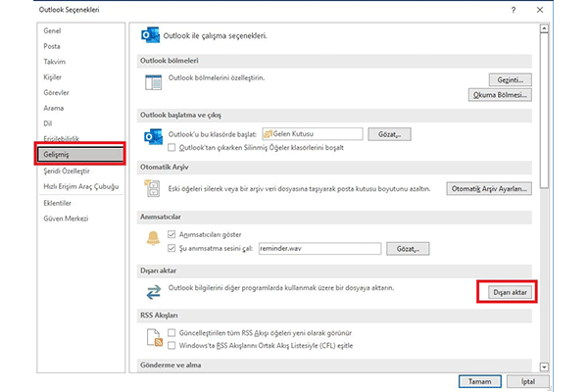Click the scrollbar down arrow

tap(544, 367)
